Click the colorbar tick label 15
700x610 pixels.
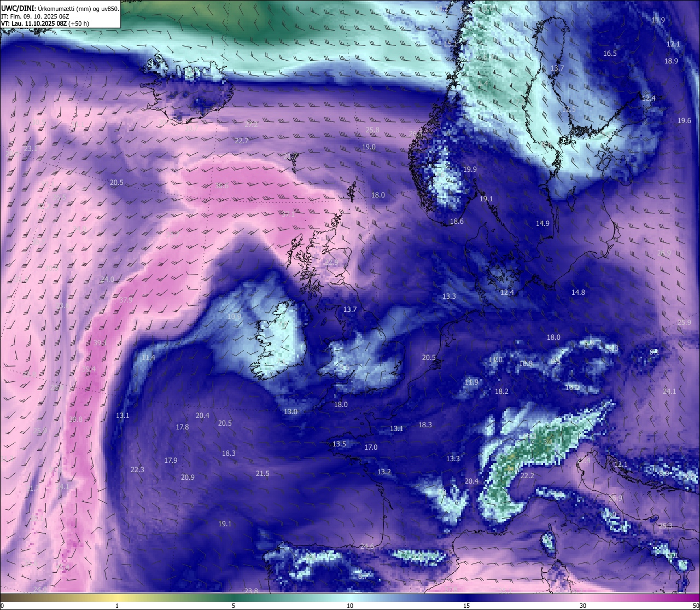(x=466, y=606)
